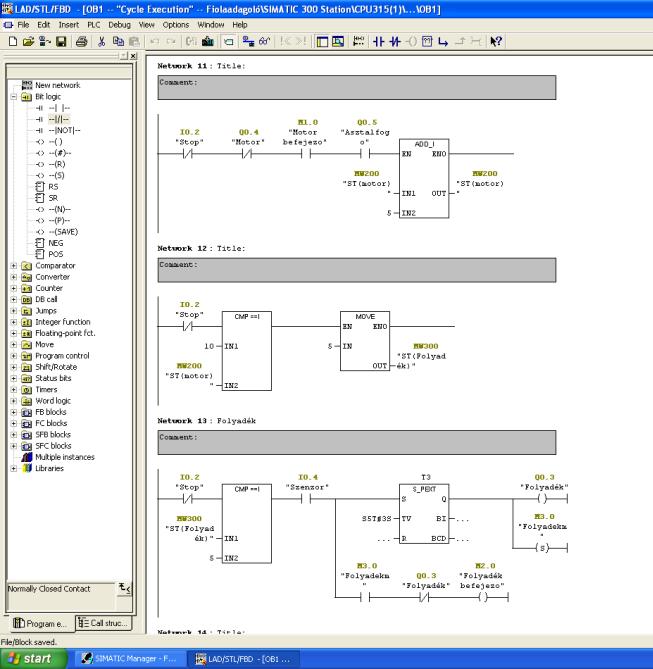Click LAD/STL/FBD taskbar button
Image resolution: width=653 pixels, height=669 pixels.
tap(243, 659)
